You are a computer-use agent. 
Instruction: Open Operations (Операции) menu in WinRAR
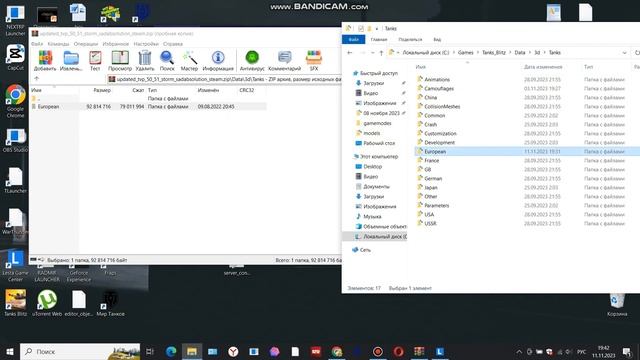click(x=86, y=44)
